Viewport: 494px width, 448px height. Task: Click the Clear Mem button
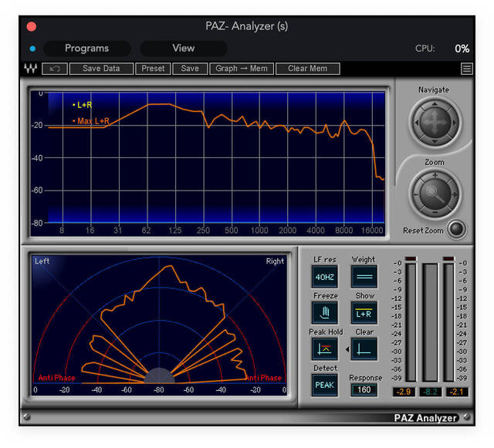tap(307, 69)
